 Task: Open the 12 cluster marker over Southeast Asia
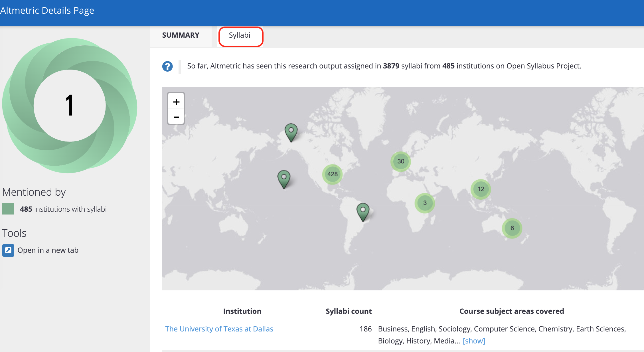point(481,189)
